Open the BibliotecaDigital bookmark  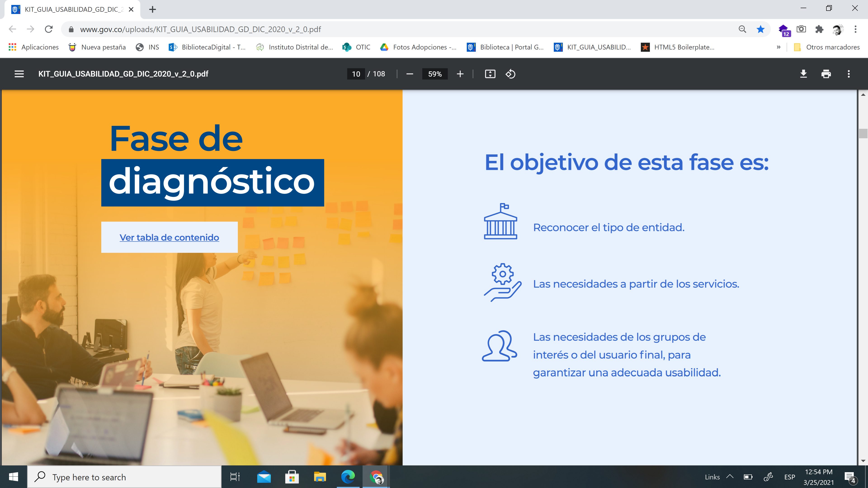tap(207, 47)
